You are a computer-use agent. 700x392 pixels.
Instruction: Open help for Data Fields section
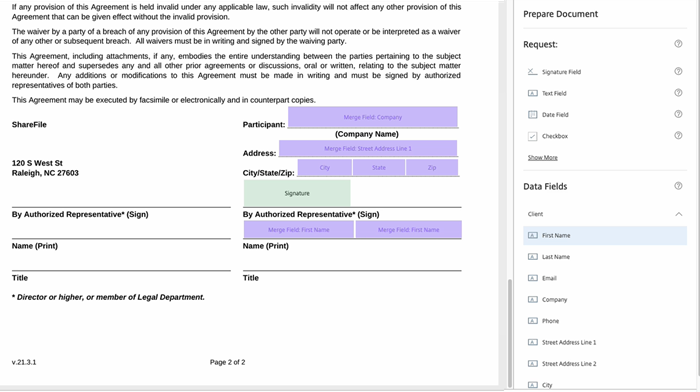pos(678,186)
